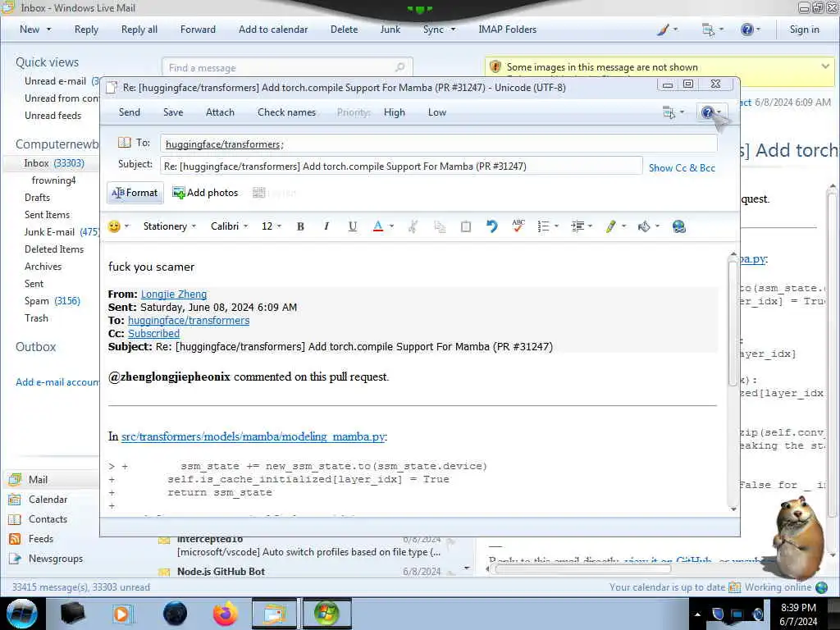Viewport: 840px width, 630px height.
Task: Click Sign in at top right
Action: [x=804, y=30]
